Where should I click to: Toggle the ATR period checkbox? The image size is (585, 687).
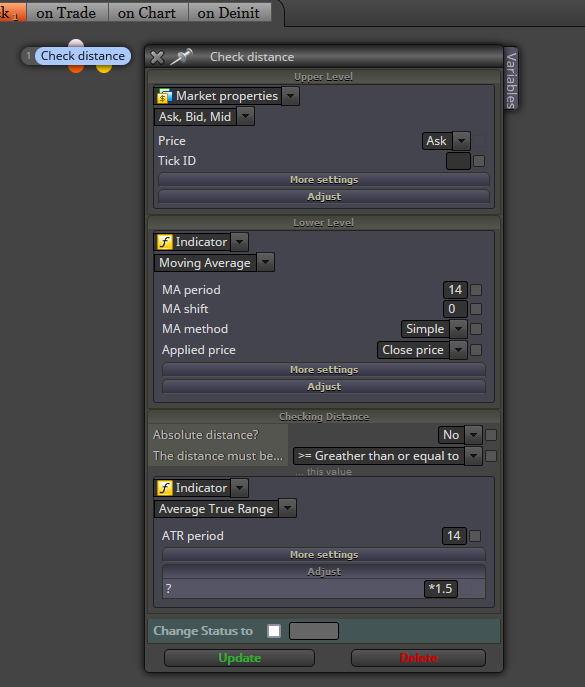tap(475, 535)
